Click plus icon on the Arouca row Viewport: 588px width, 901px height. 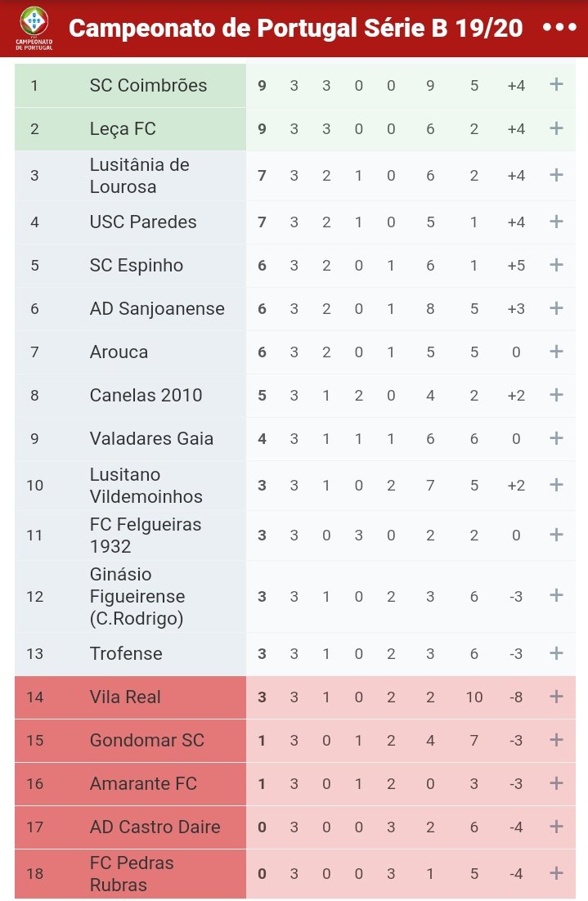coord(556,352)
